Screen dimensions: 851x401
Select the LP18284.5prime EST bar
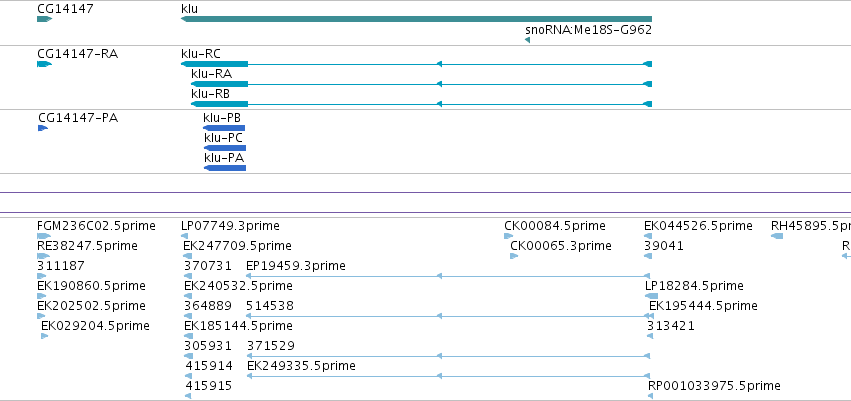pos(651,296)
